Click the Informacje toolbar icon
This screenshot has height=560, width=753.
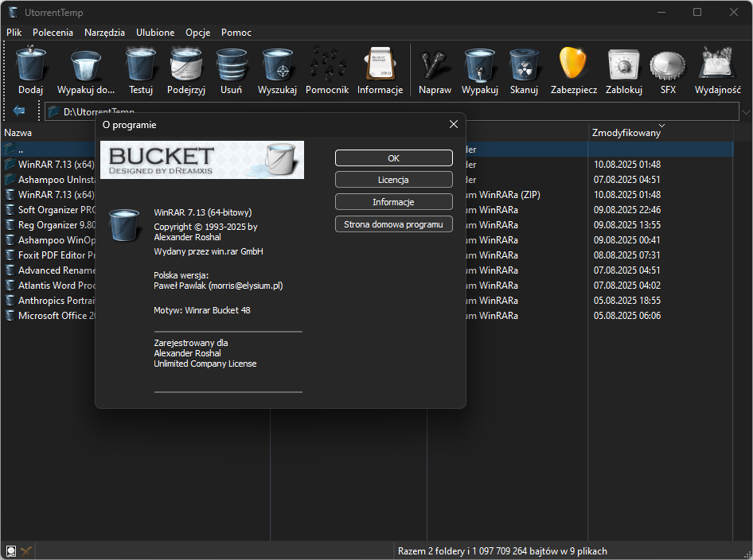pos(380,64)
